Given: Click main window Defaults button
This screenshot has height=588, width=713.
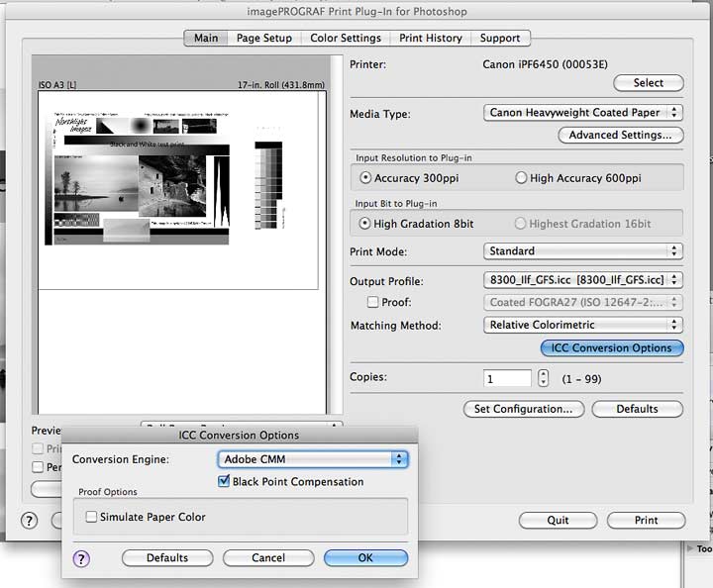Looking at the screenshot, I should point(637,409).
